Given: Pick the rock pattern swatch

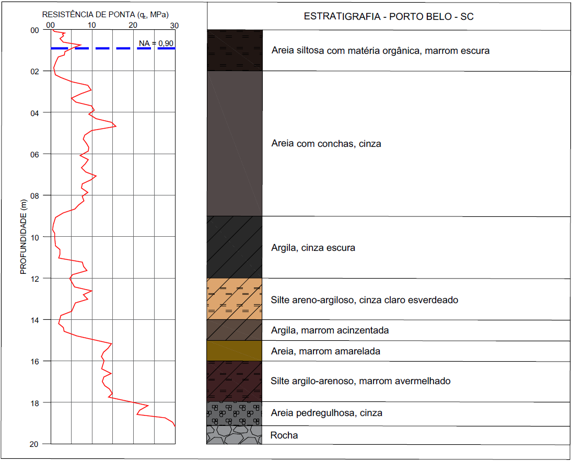Looking at the screenshot, I should tap(235, 435).
